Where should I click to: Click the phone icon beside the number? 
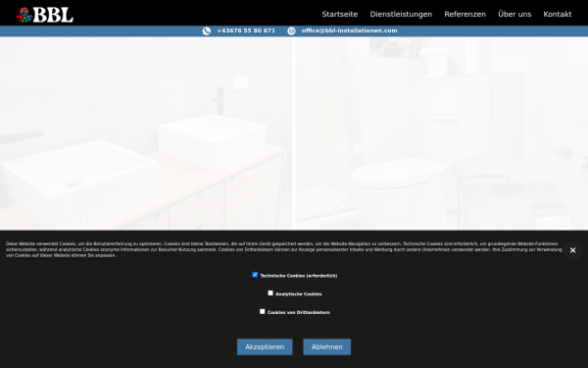[x=207, y=31]
